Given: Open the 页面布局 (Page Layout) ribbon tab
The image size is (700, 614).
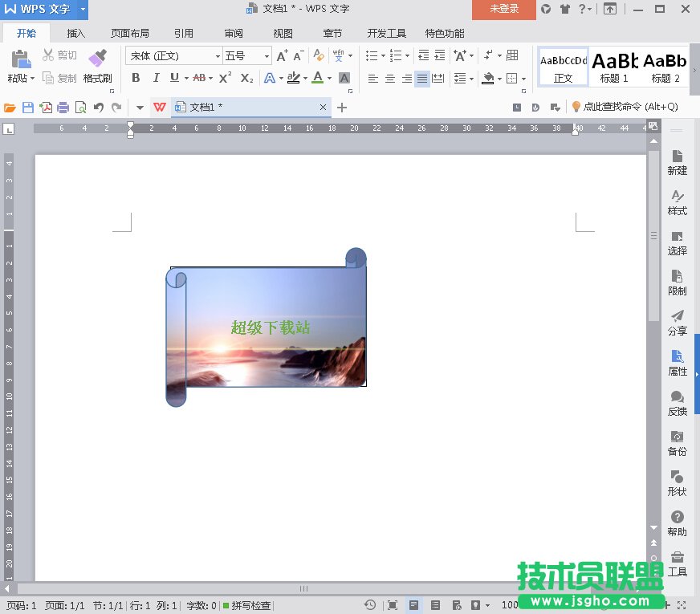Looking at the screenshot, I should coord(129,34).
